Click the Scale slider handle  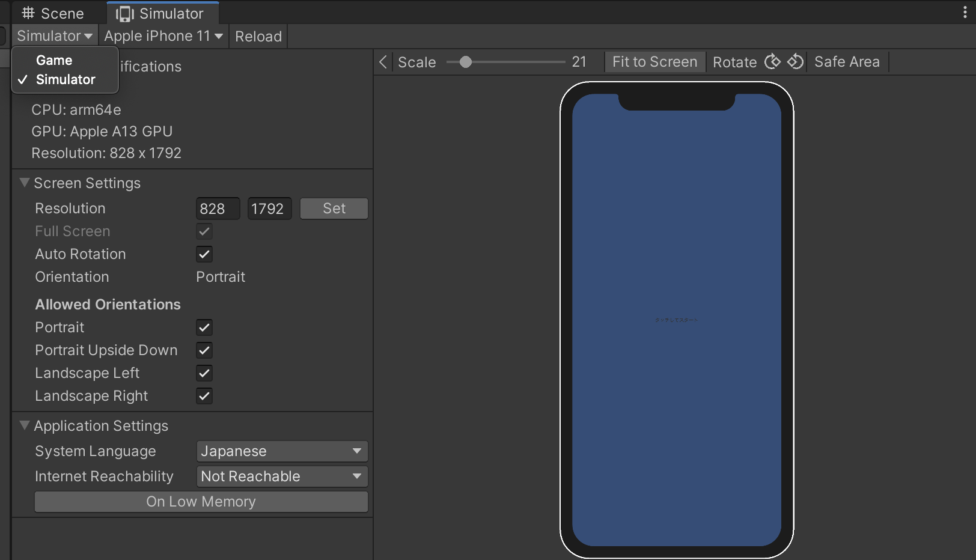pyautogui.click(x=466, y=62)
